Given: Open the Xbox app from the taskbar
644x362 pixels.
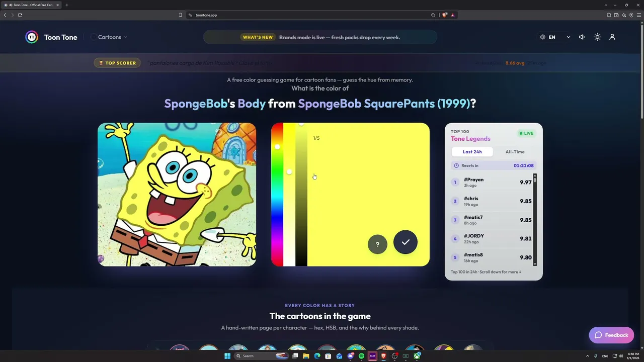Looking at the screenshot, I should pos(417,356).
